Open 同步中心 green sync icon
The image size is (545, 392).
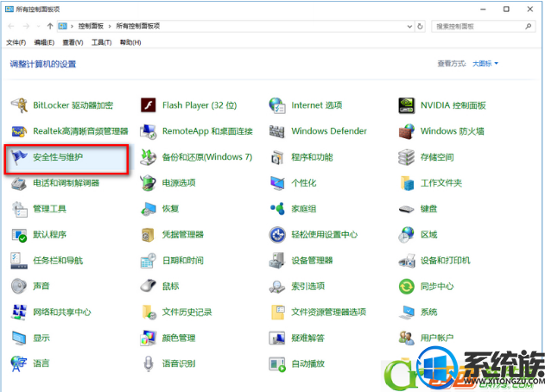406,287
